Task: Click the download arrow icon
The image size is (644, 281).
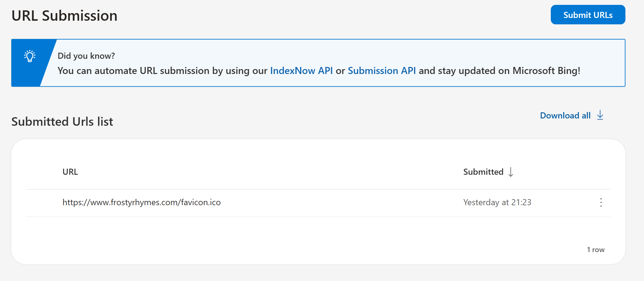Action: pyautogui.click(x=600, y=115)
